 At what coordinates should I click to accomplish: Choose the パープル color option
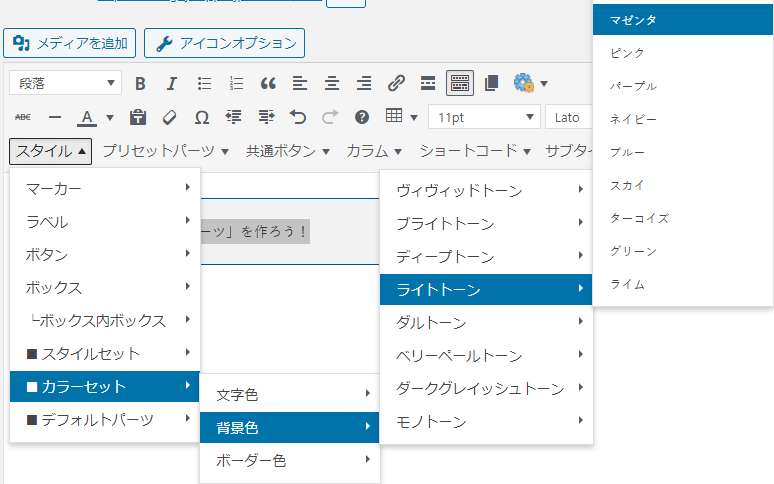point(683,86)
